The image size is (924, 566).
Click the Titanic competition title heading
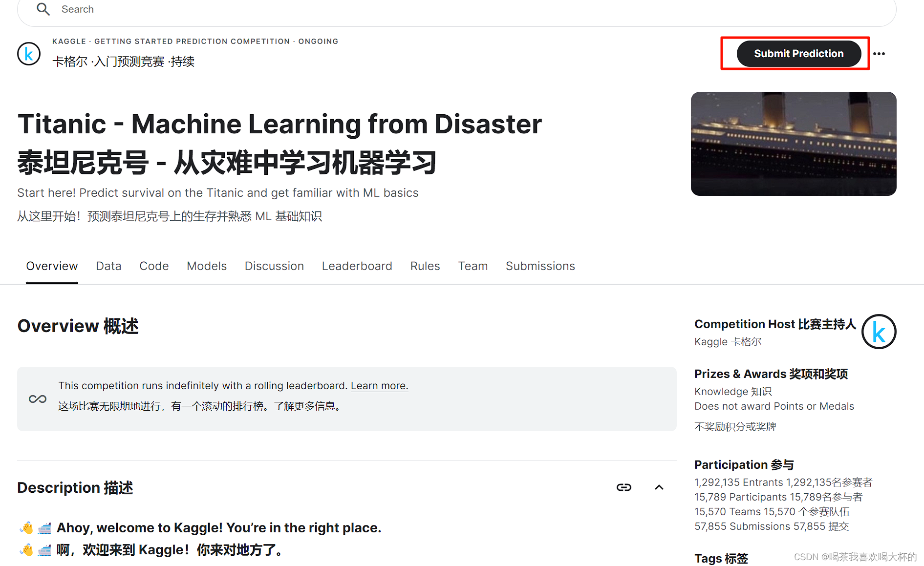(279, 124)
